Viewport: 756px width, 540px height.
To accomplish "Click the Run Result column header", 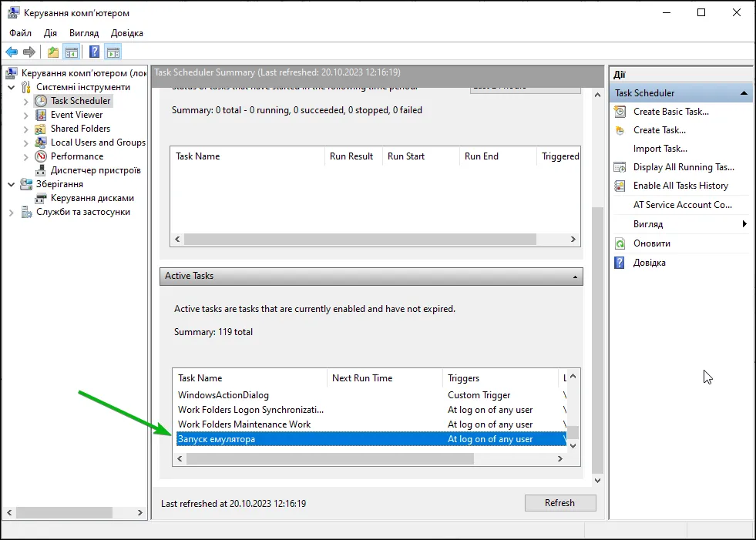I will pos(354,156).
